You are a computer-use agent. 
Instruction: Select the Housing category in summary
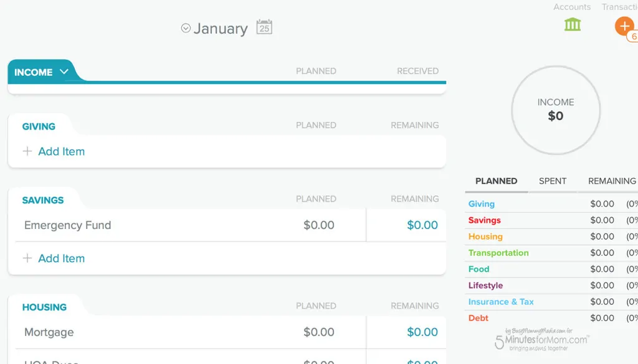click(485, 236)
